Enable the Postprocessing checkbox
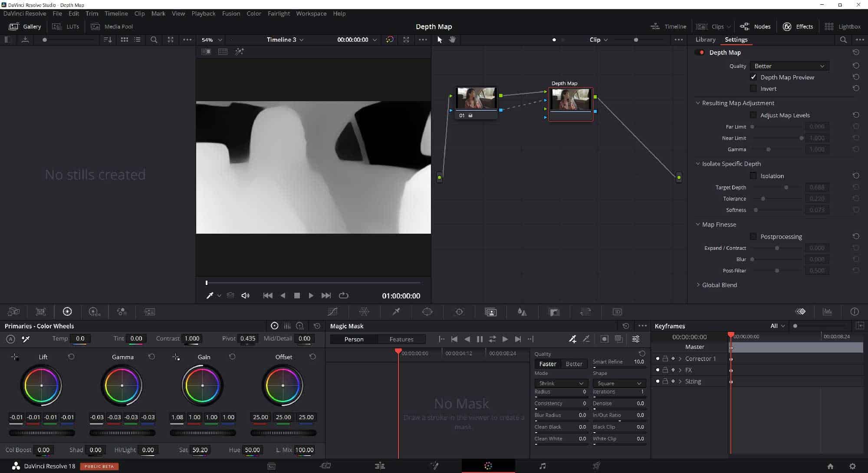 pyautogui.click(x=753, y=237)
